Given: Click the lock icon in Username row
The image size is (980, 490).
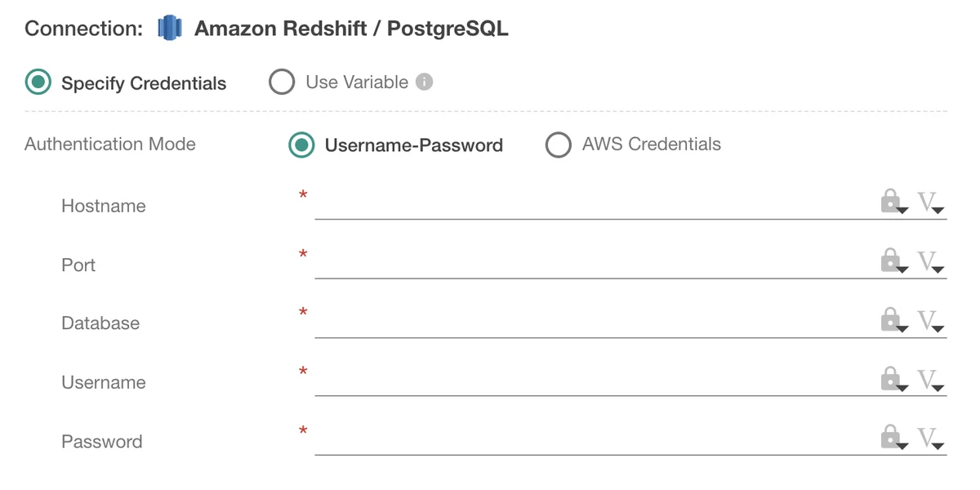Looking at the screenshot, I should pos(892,378).
